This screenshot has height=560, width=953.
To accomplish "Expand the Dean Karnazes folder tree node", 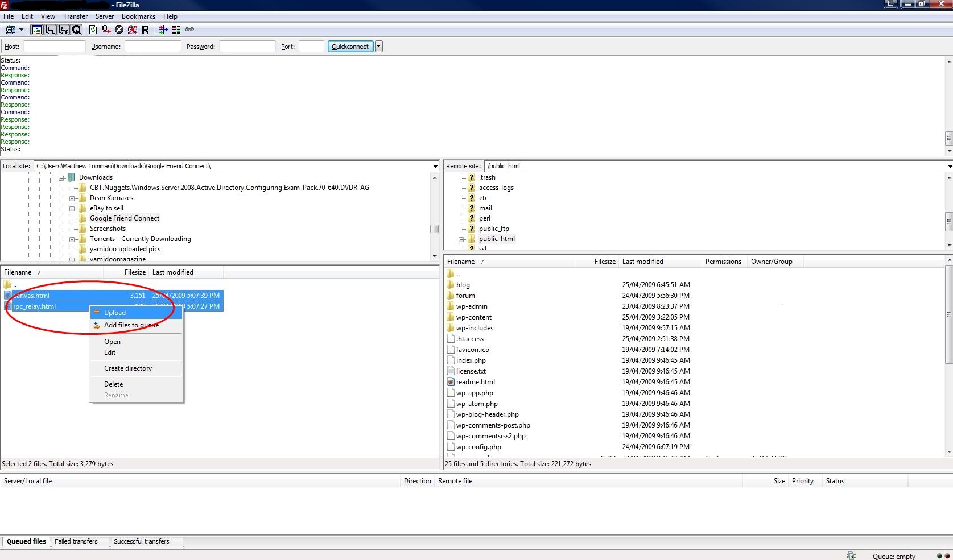I will 72,198.
